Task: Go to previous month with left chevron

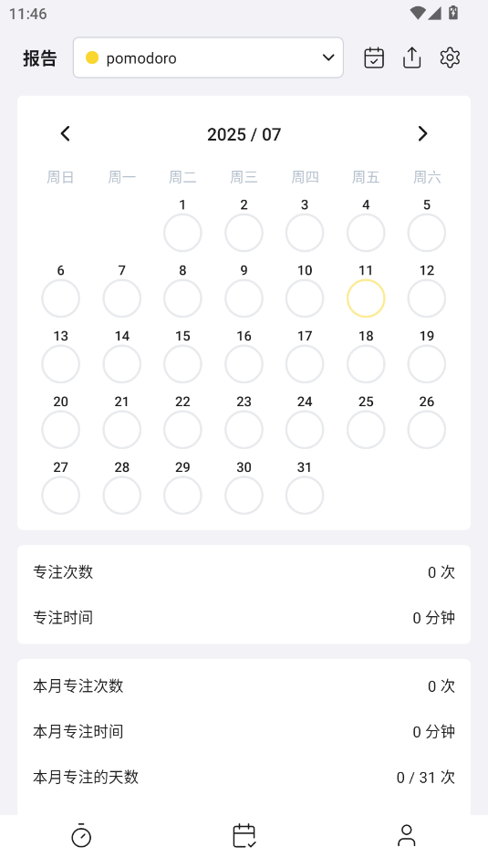Action: click(66, 133)
